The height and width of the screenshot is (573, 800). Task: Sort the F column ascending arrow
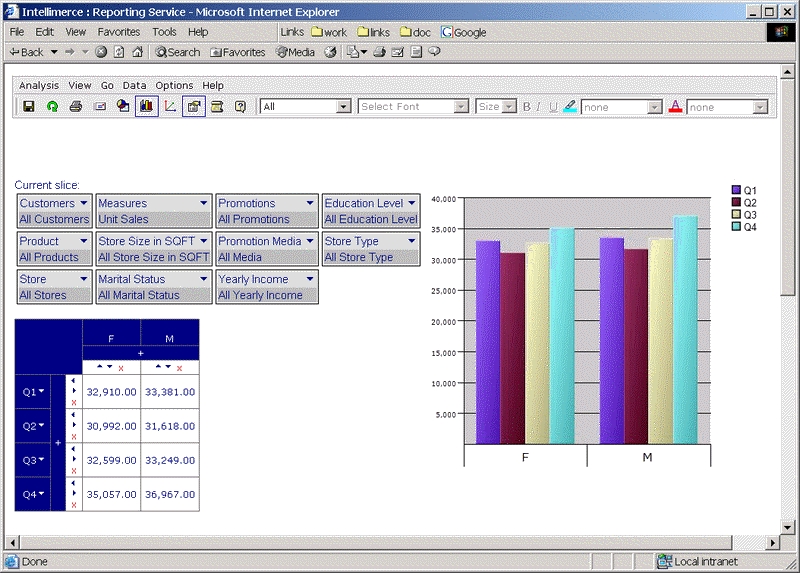click(100, 367)
